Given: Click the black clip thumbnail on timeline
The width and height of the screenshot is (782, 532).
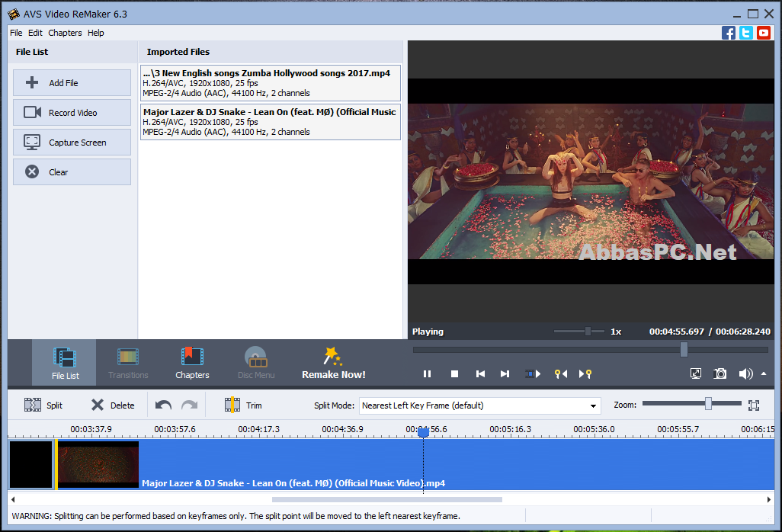Looking at the screenshot, I should (31, 465).
